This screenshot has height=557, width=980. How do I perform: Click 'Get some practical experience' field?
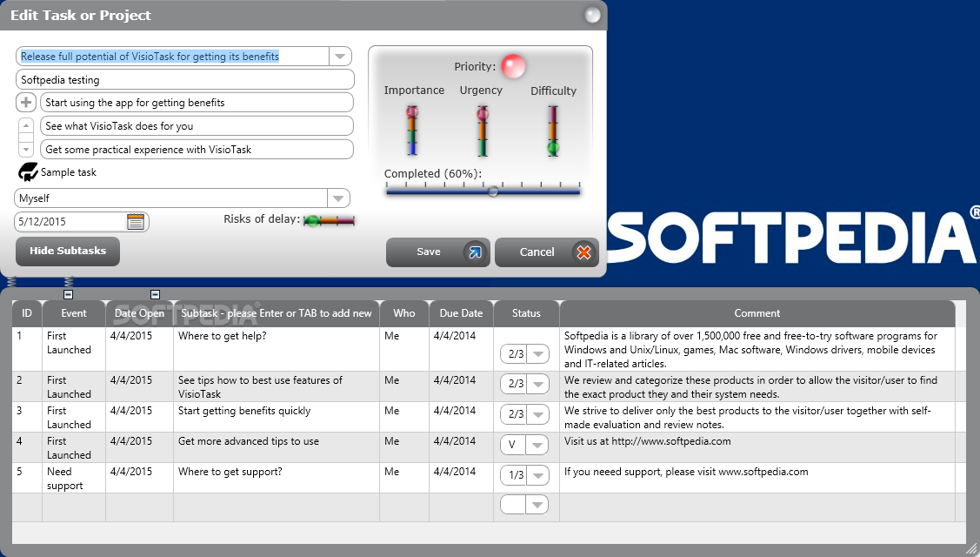coord(197,150)
